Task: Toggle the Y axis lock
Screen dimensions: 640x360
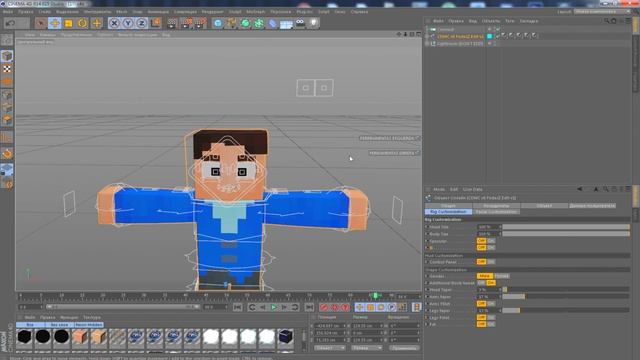Action: coord(128,23)
